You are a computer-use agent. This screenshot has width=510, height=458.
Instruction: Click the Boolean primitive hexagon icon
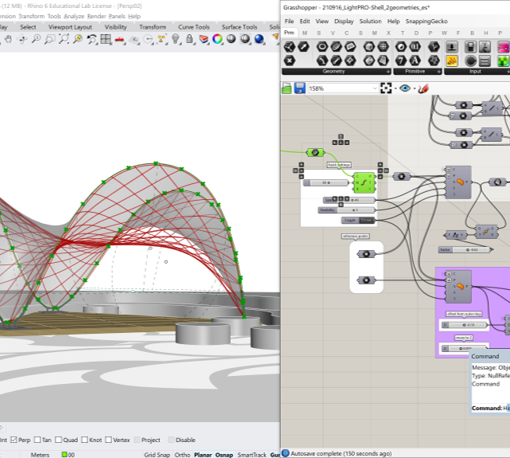401,47
